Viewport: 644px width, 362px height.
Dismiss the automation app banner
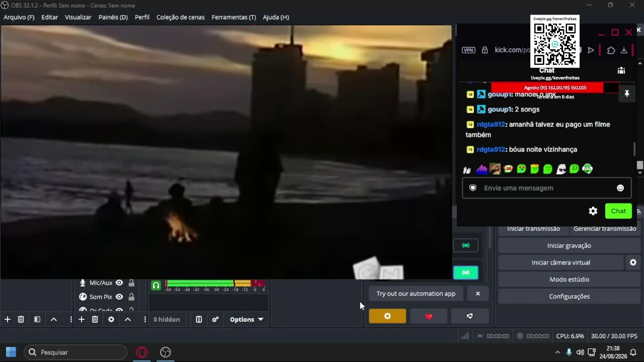[478, 294]
